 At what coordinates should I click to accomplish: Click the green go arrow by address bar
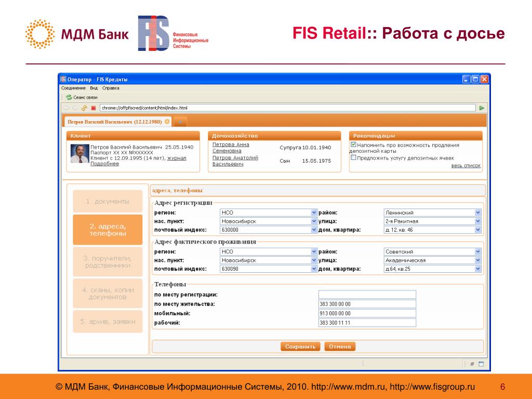[482, 108]
